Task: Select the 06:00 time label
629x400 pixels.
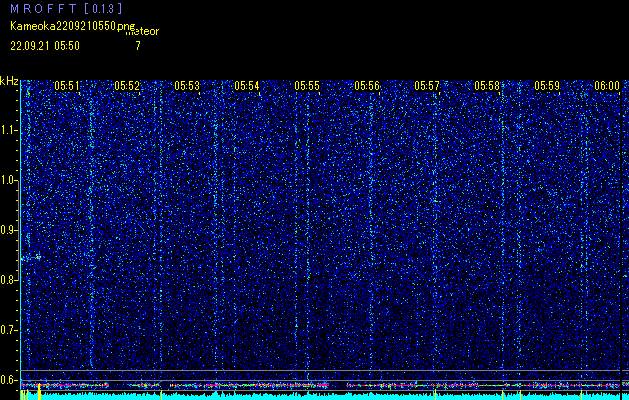Action: pos(607,85)
